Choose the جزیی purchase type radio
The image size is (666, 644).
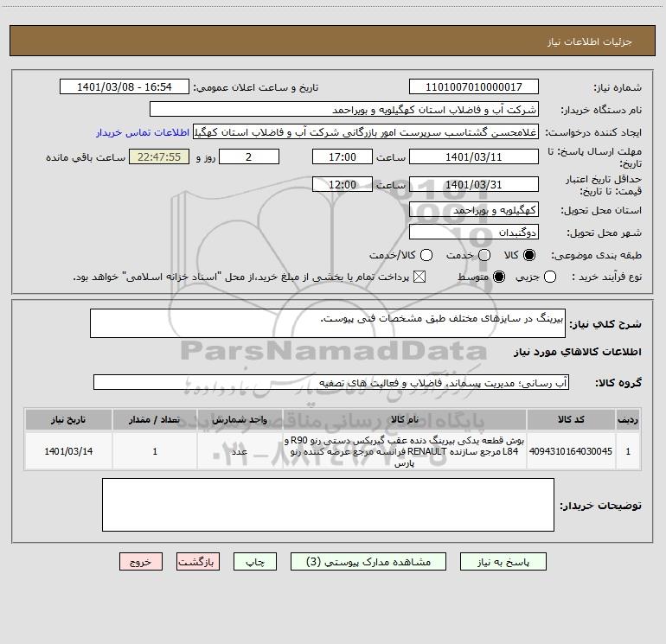pyautogui.click(x=550, y=277)
